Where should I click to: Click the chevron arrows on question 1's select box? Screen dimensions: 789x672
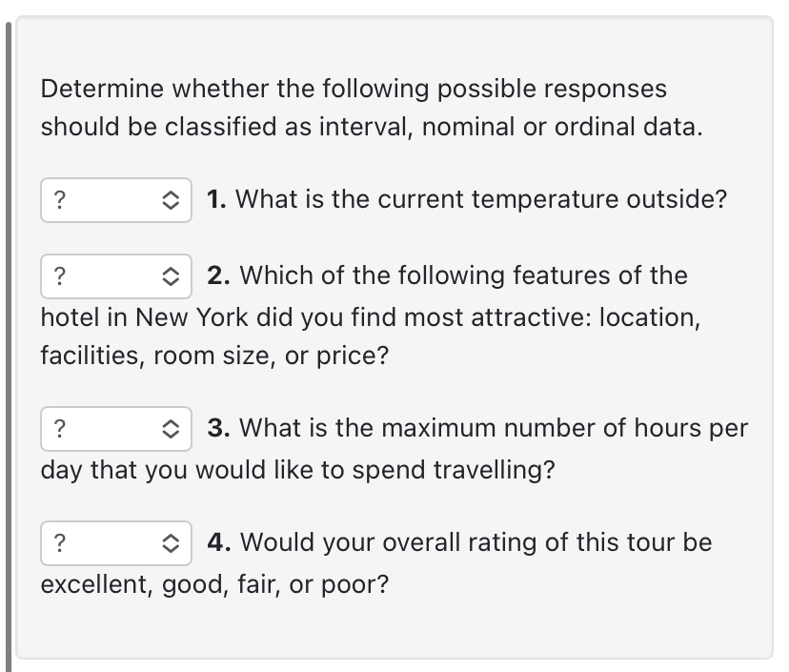170,200
